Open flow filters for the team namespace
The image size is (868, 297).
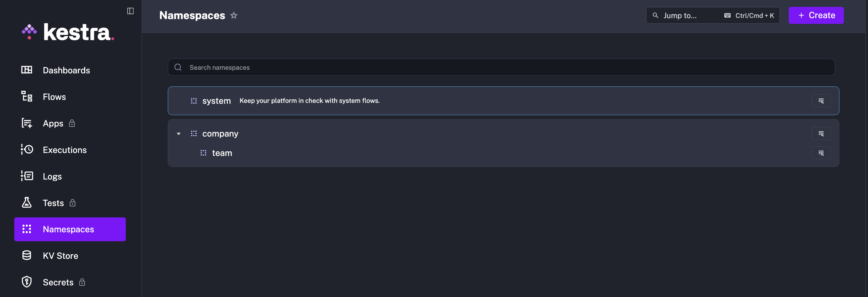[821, 153]
